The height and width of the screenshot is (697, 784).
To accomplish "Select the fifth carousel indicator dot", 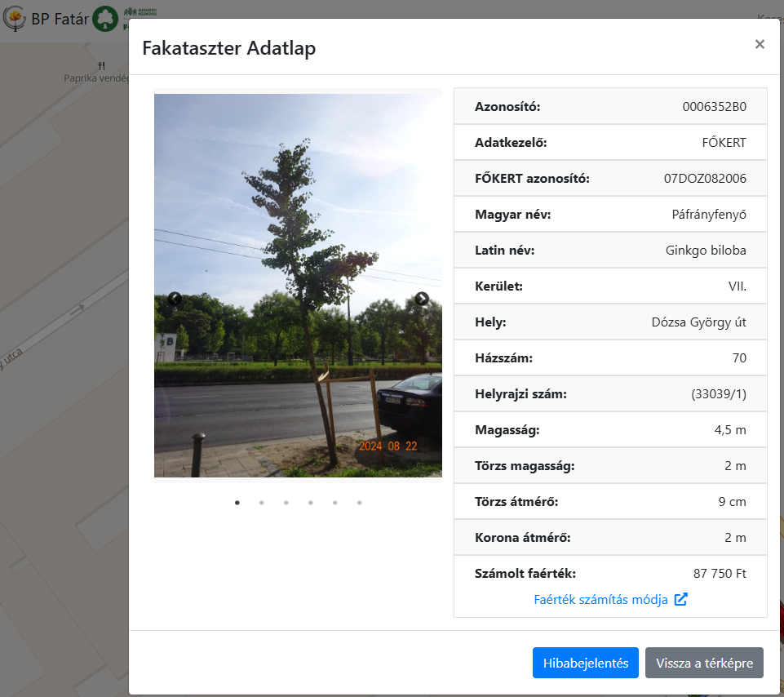I will click(x=335, y=503).
